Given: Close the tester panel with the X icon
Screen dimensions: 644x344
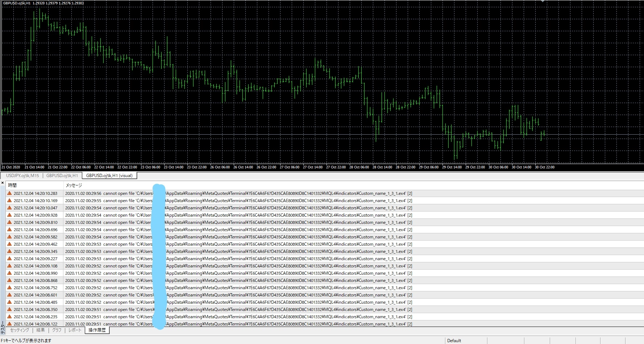Looking at the screenshot, I should (x=3, y=183).
